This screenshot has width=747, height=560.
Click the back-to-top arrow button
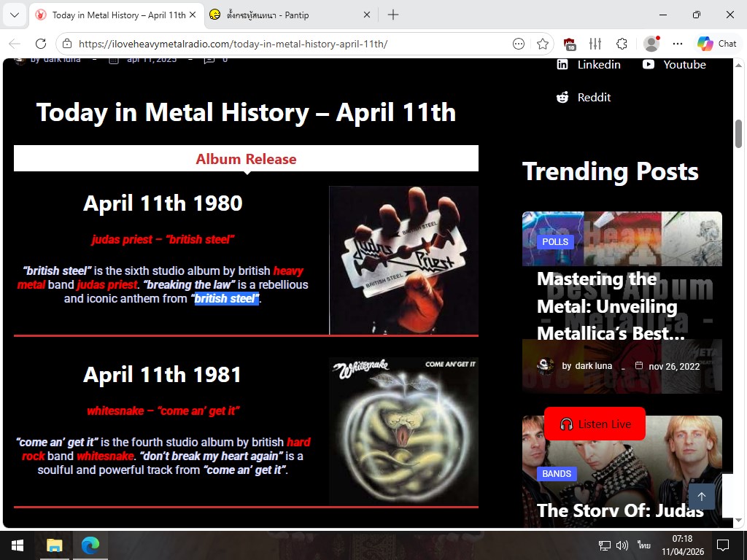(701, 497)
